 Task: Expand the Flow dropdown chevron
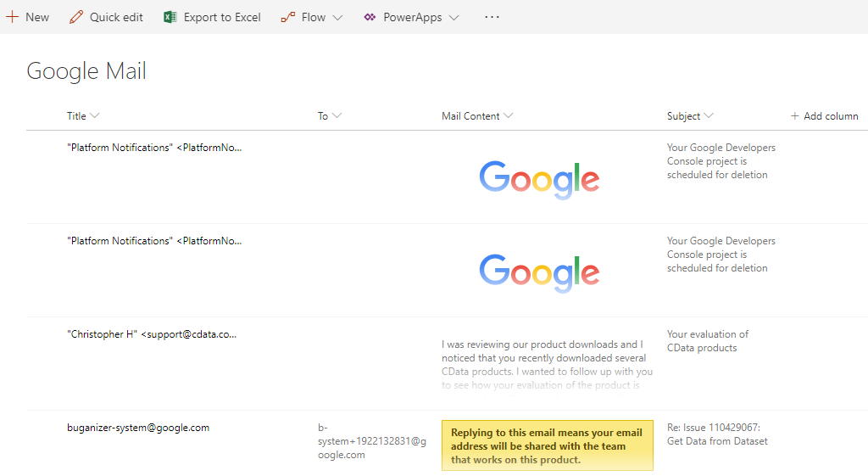point(337,18)
